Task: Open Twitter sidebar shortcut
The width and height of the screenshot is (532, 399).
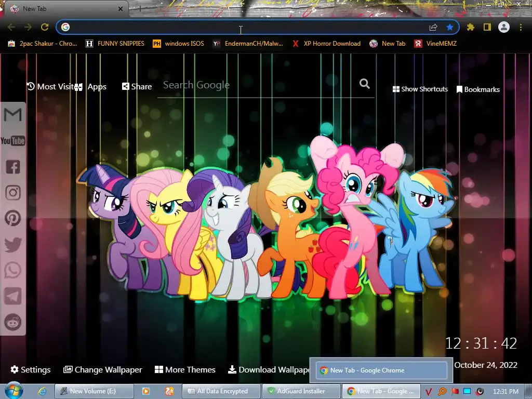Action: click(x=13, y=245)
